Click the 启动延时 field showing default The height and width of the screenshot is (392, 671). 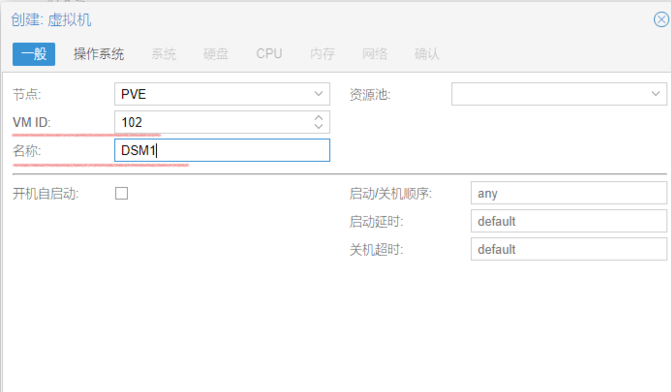pos(569,221)
